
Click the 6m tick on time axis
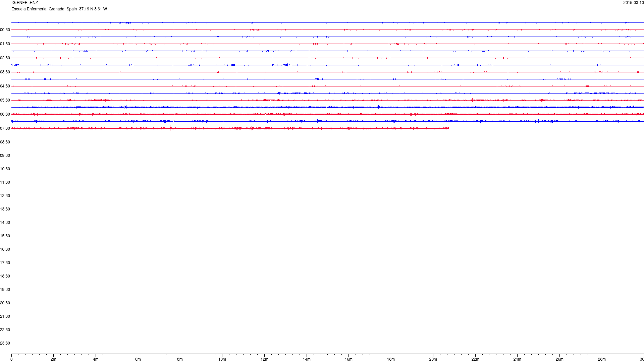138,359
